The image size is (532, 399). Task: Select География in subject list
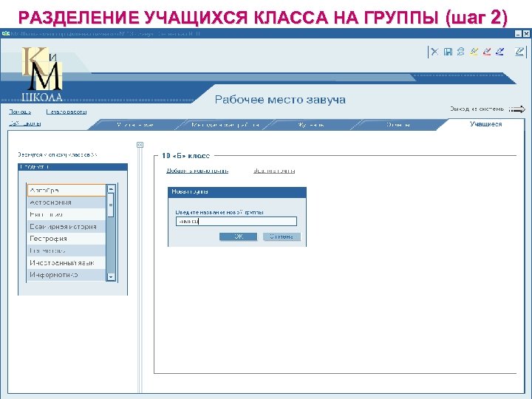point(66,239)
